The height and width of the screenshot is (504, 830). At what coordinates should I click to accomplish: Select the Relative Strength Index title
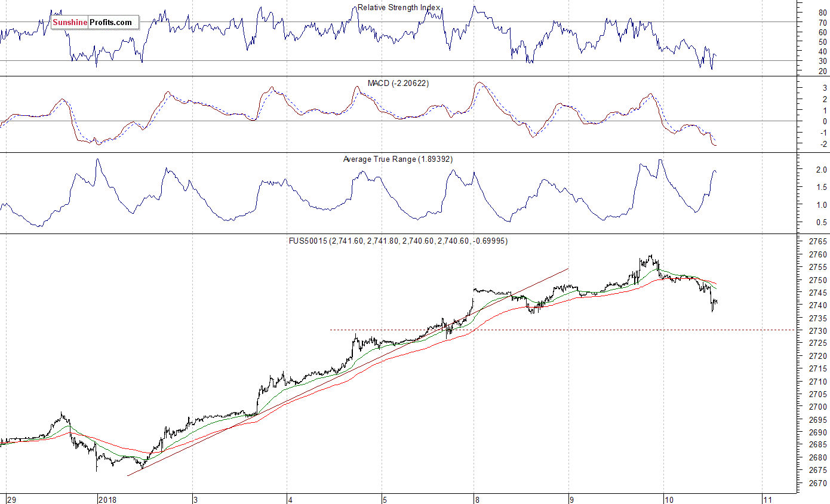tap(399, 8)
